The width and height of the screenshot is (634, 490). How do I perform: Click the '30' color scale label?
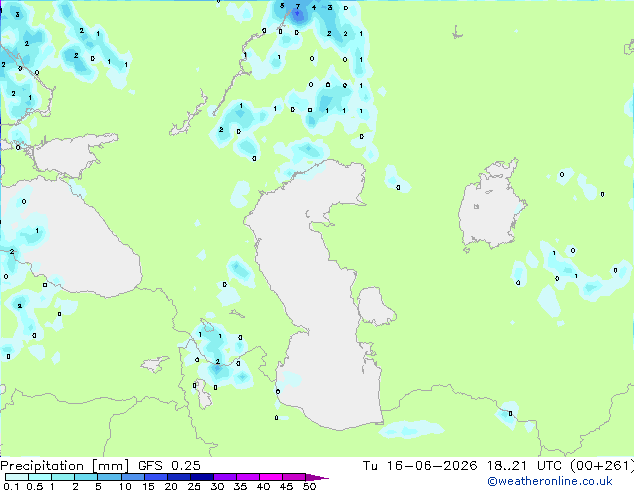217,486
